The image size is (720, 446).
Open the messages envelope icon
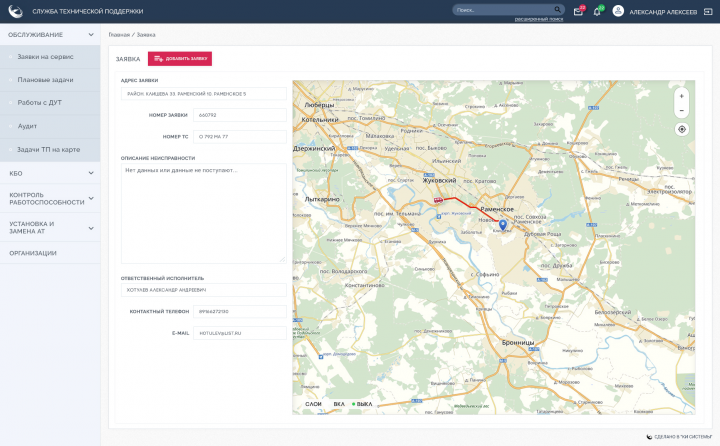point(578,12)
